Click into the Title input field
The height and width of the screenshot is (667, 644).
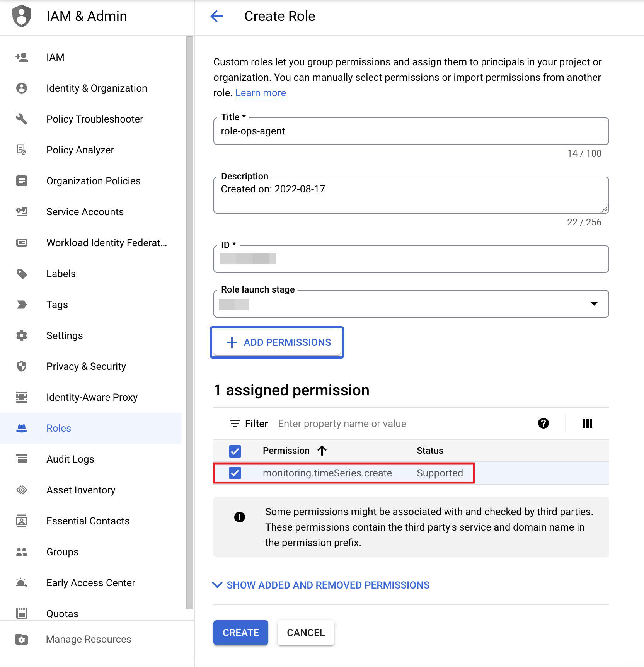411,131
